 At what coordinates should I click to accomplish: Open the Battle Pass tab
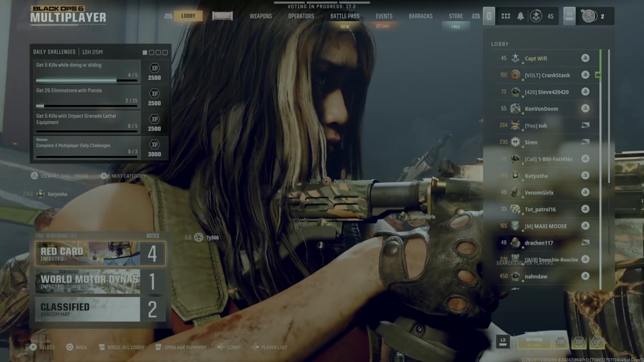point(345,16)
